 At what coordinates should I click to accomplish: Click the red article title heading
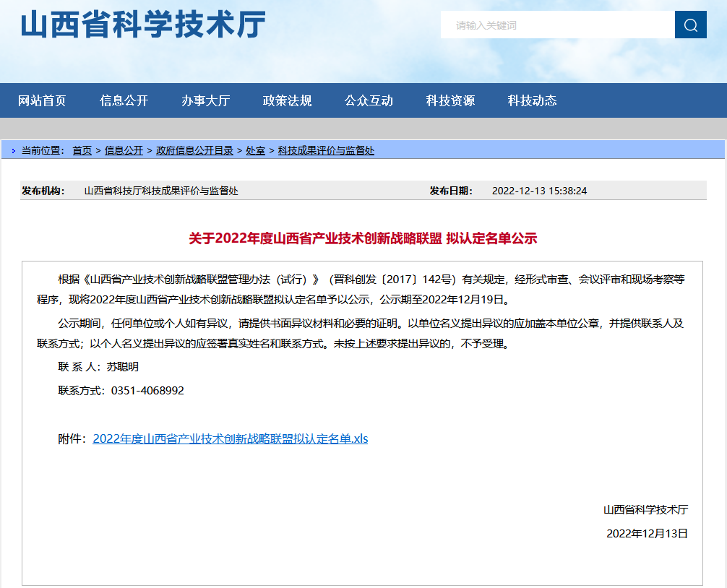click(363, 238)
